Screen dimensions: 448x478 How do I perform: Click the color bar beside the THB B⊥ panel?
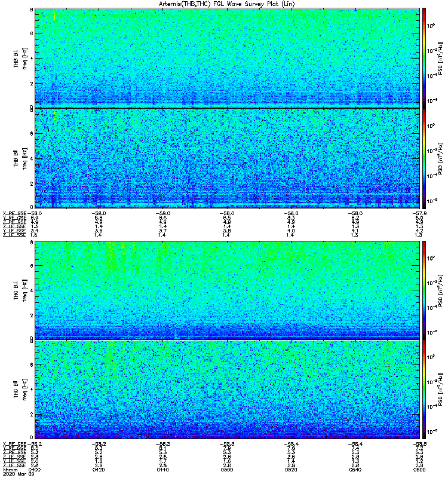(424, 58)
